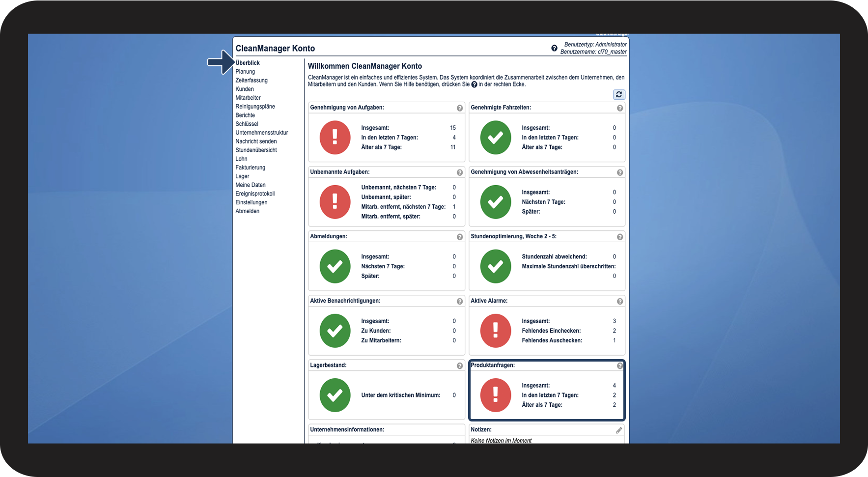Open help for Genehmigte Fahrzeiten panel
Image resolution: width=868 pixels, height=477 pixels.
[620, 108]
